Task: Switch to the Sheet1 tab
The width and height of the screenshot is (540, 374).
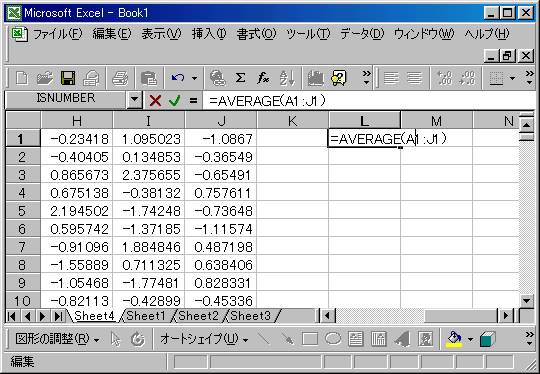Action: pos(146,315)
